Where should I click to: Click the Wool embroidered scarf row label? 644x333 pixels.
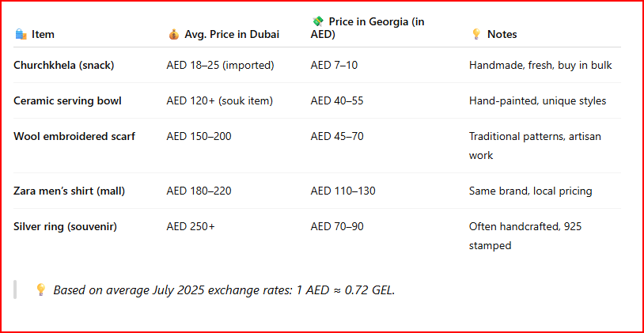pyautogui.click(x=74, y=136)
